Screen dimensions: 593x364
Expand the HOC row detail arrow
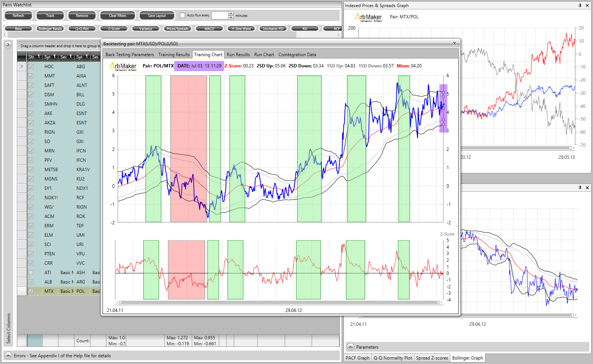(x=22, y=66)
